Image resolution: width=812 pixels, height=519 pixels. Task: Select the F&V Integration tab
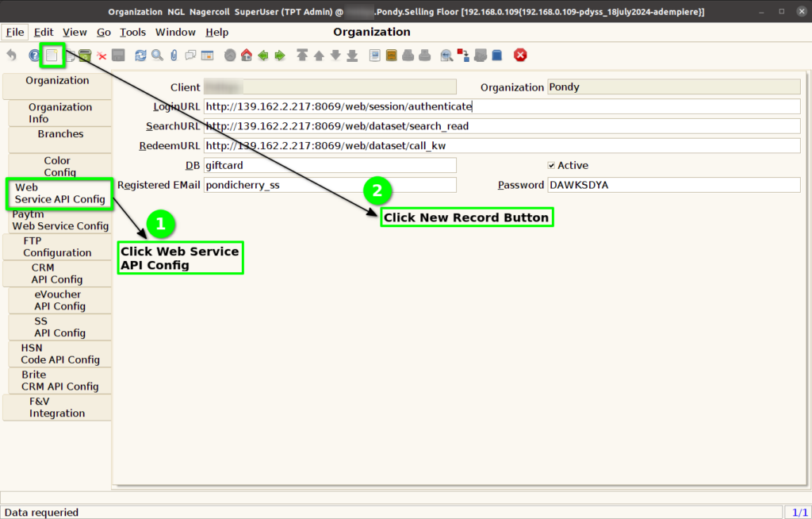57,408
